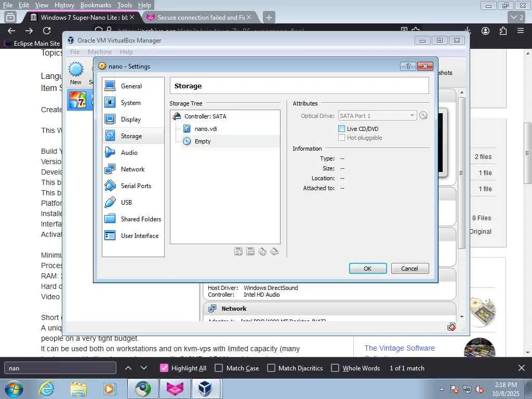Click VirtualBox details pane vertical scrollbar
The width and height of the screenshot is (532, 399).
[x=461, y=173]
